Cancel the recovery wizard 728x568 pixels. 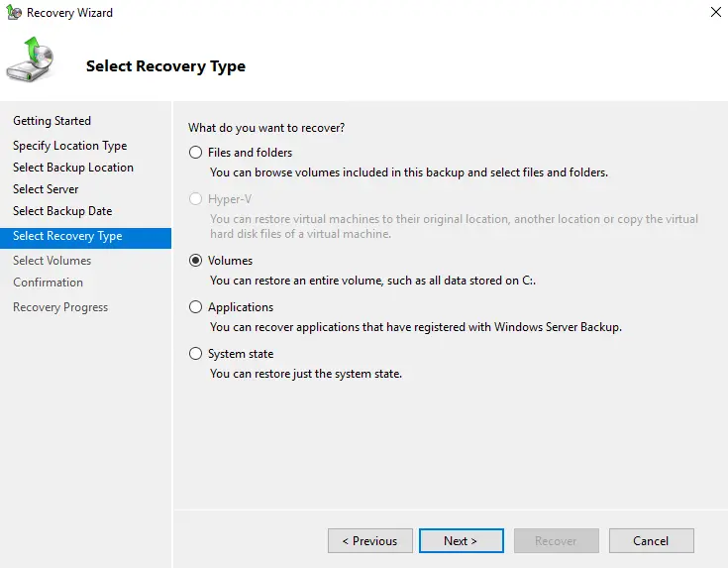[x=651, y=541]
